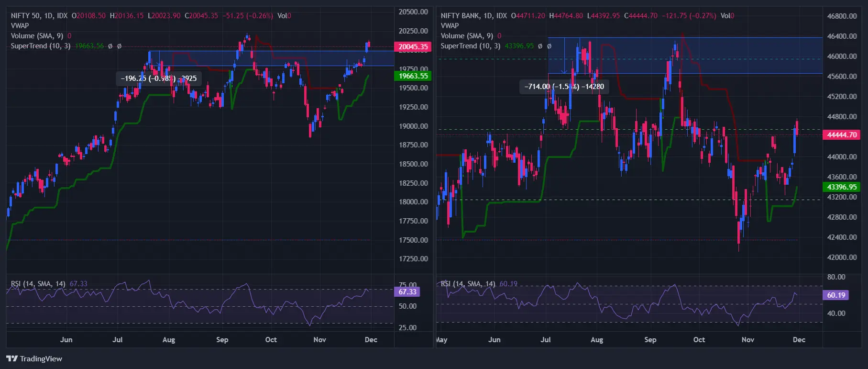The image size is (868, 369).
Task: Select the -714.00 measurement tooltip on NIFTY BANK
Action: pyautogui.click(x=564, y=87)
